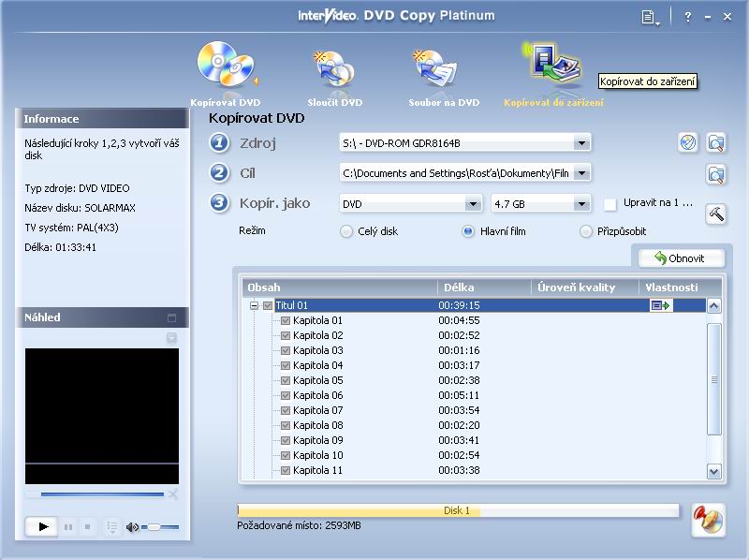Switch to Sloučit DVD mode
The image size is (749, 560).
point(335,77)
